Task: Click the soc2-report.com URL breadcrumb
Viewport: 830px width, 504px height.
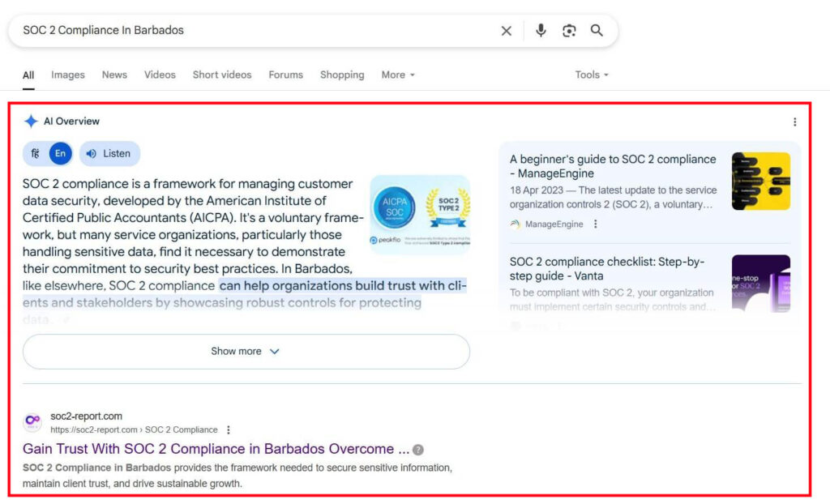Action: pyautogui.click(x=134, y=430)
